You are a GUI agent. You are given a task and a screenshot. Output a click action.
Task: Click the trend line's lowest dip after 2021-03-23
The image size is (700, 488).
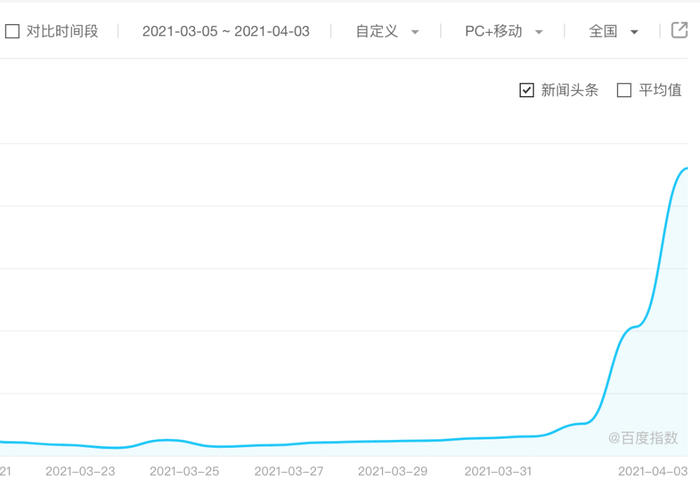(x=117, y=447)
